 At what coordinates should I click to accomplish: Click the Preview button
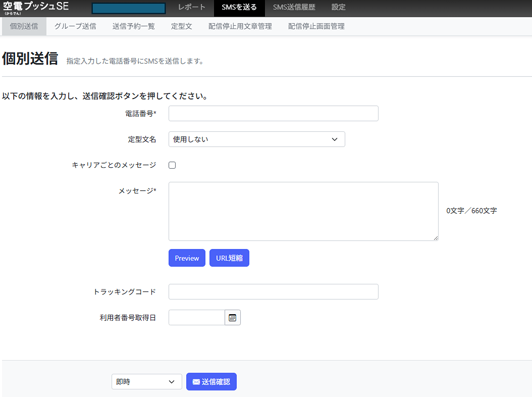(187, 258)
